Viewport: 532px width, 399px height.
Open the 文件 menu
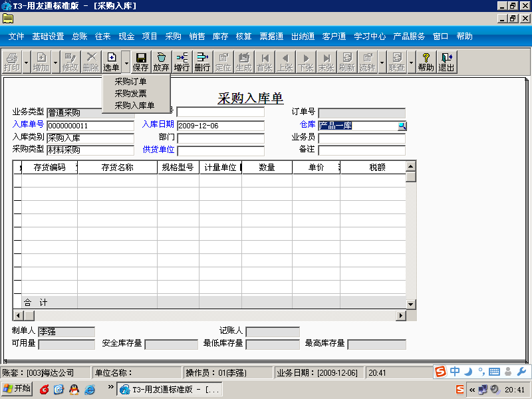(16, 37)
